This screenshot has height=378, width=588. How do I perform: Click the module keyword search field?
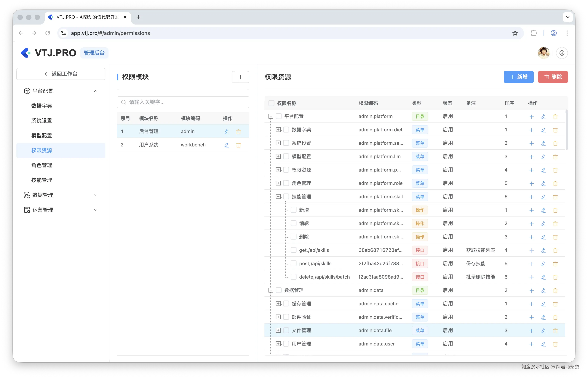click(x=183, y=102)
